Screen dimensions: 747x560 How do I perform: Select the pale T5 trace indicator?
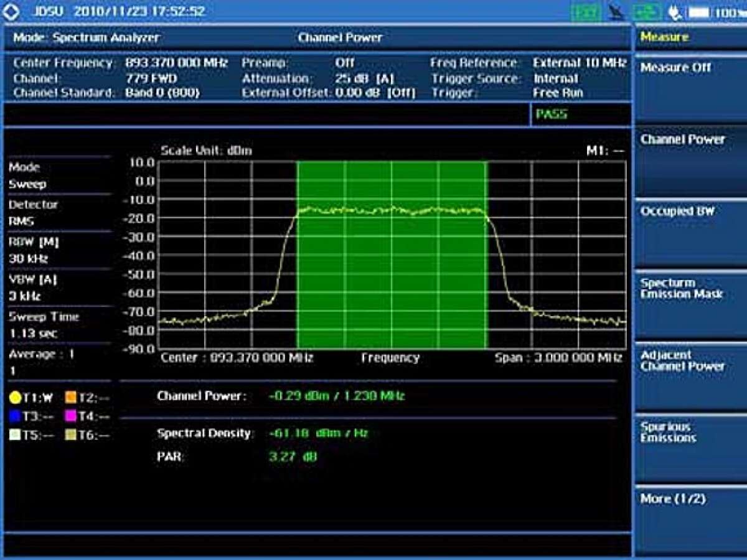pyautogui.click(x=31, y=435)
